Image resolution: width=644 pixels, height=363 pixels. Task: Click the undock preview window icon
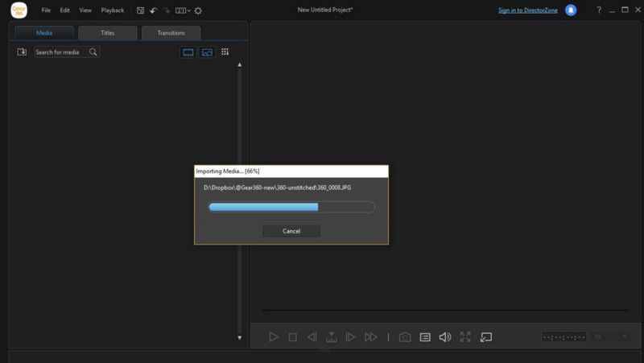click(x=486, y=337)
